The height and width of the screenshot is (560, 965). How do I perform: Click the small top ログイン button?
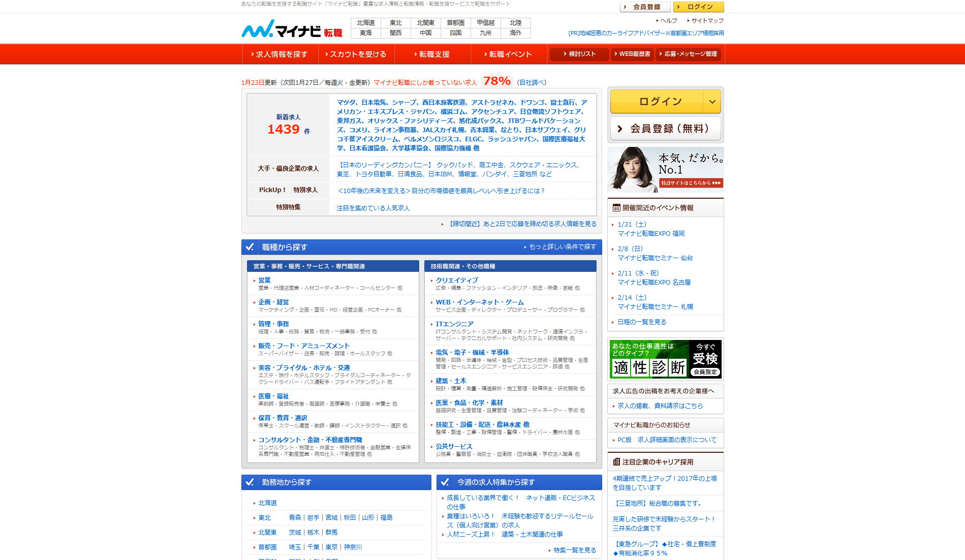(699, 7)
